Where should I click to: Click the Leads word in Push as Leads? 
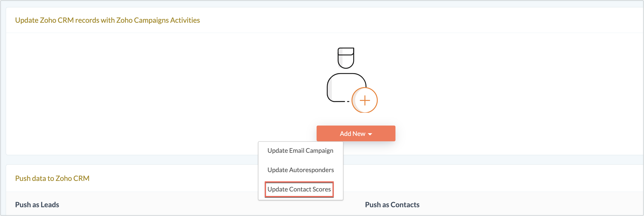[x=50, y=205]
